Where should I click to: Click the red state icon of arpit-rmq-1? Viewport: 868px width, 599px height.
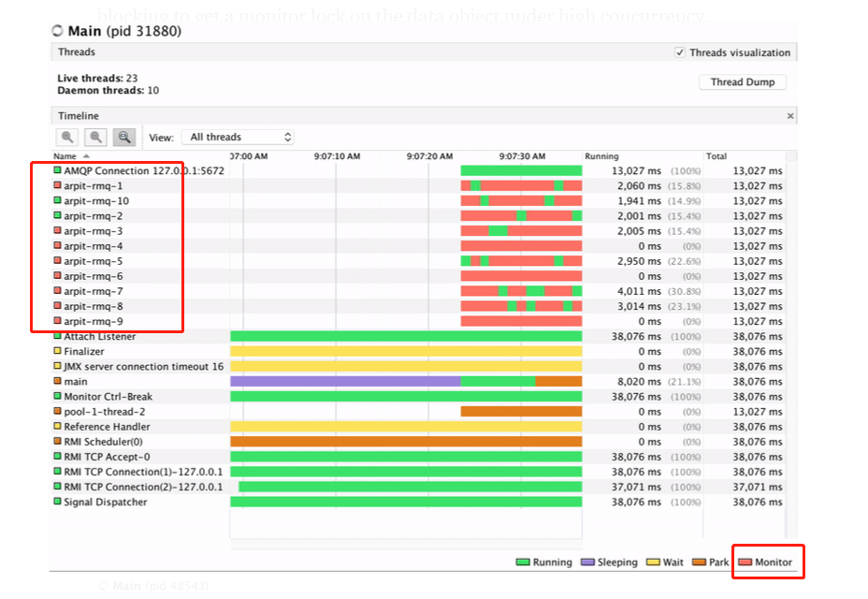pyautogui.click(x=57, y=185)
